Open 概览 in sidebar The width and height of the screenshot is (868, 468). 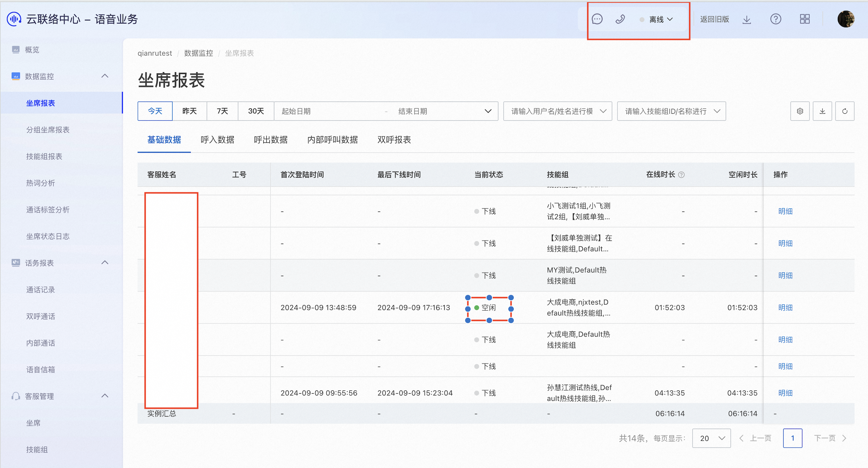(x=32, y=50)
